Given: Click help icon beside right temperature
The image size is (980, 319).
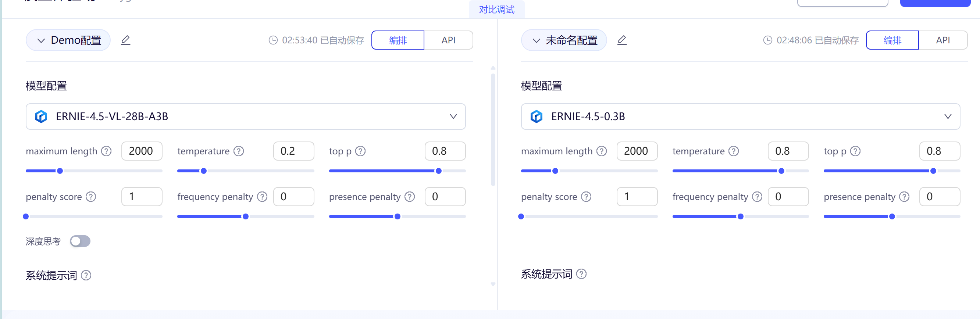Looking at the screenshot, I should pos(734,151).
